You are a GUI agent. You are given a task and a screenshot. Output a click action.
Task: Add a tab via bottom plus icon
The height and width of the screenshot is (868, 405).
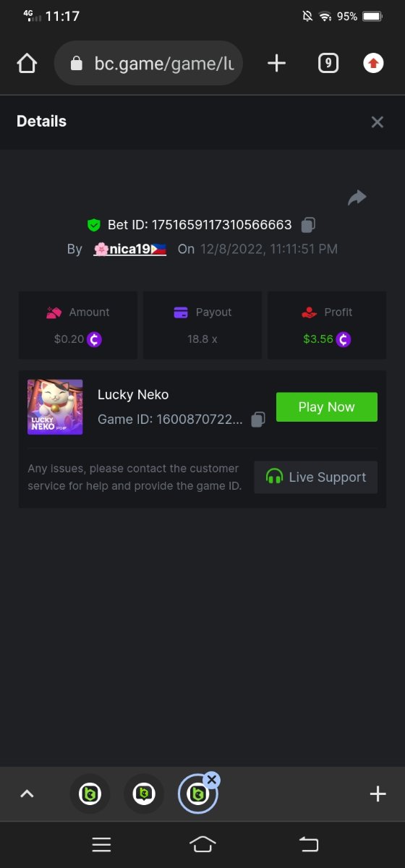pyautogui.click(x=378, y=794)
